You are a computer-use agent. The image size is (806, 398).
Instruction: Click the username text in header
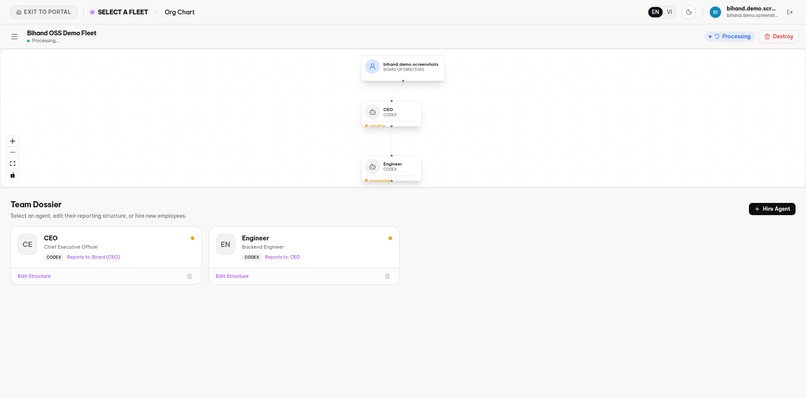751,9
